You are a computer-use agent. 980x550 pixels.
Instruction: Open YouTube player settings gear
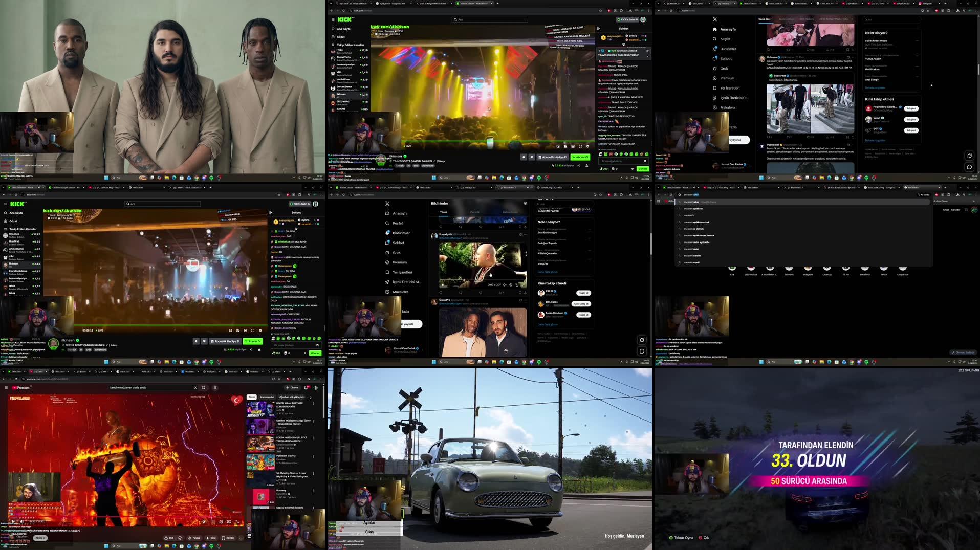tap(221, 521)
